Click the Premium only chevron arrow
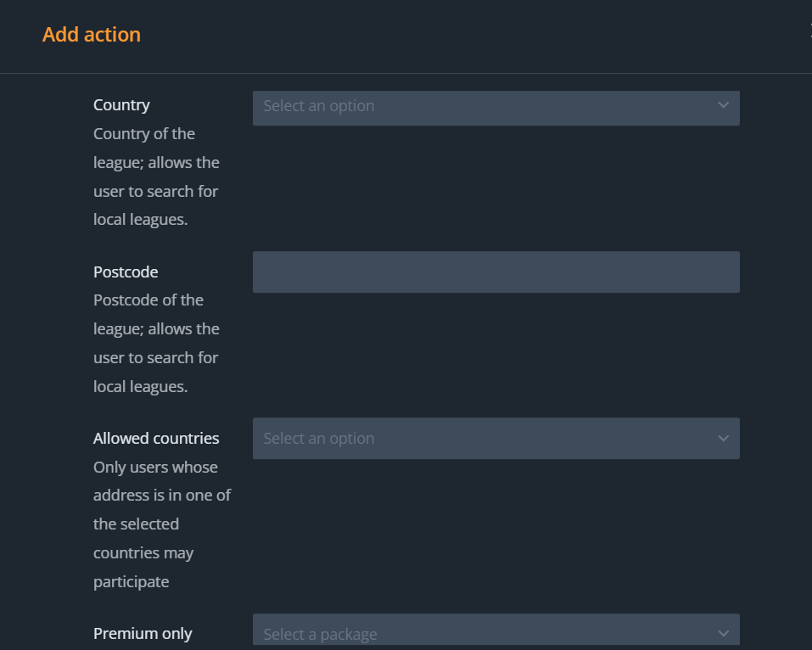The width and height of the screenshot is (812, 650). click(723, 633)
